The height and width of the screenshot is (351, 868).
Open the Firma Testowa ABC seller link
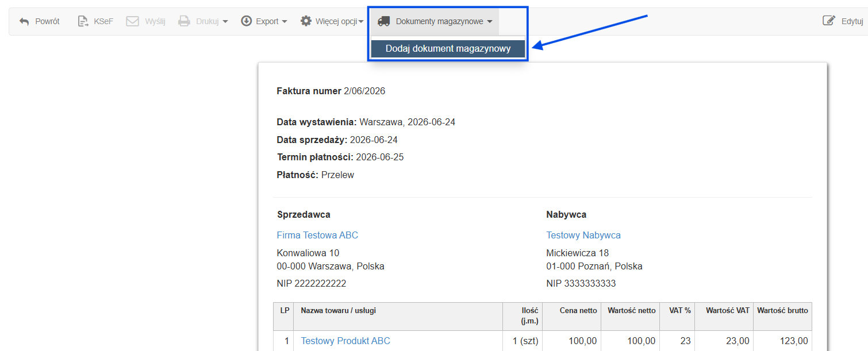[x=317, y=235]
